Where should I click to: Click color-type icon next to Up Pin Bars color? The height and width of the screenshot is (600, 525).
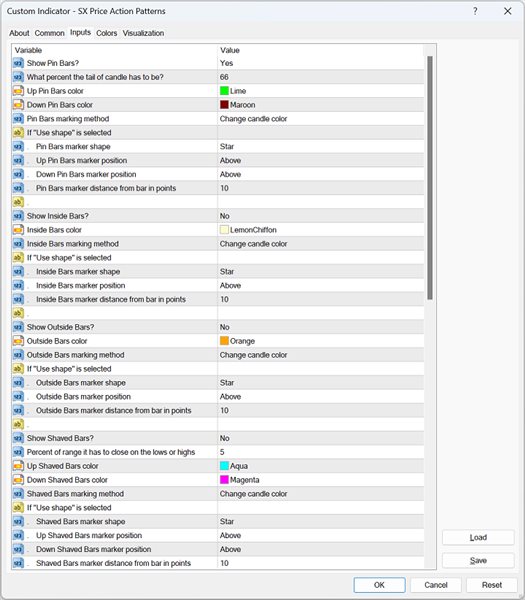pos(18,91)
